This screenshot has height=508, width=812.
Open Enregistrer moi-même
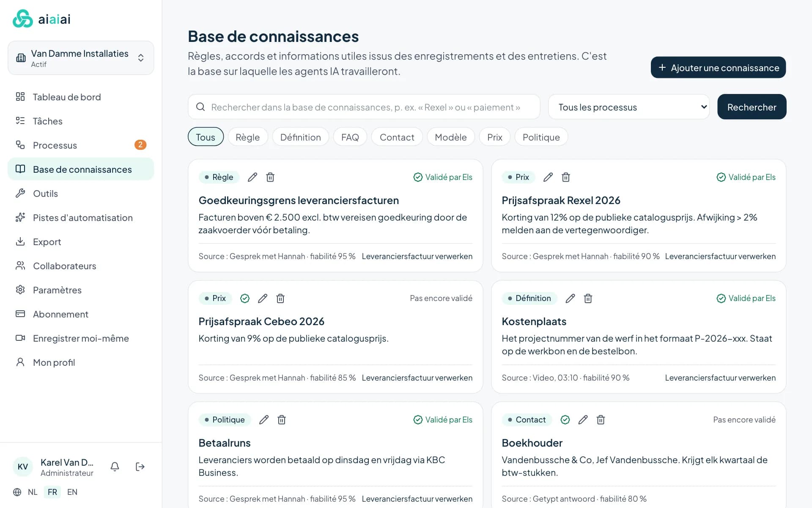[81, 338]
